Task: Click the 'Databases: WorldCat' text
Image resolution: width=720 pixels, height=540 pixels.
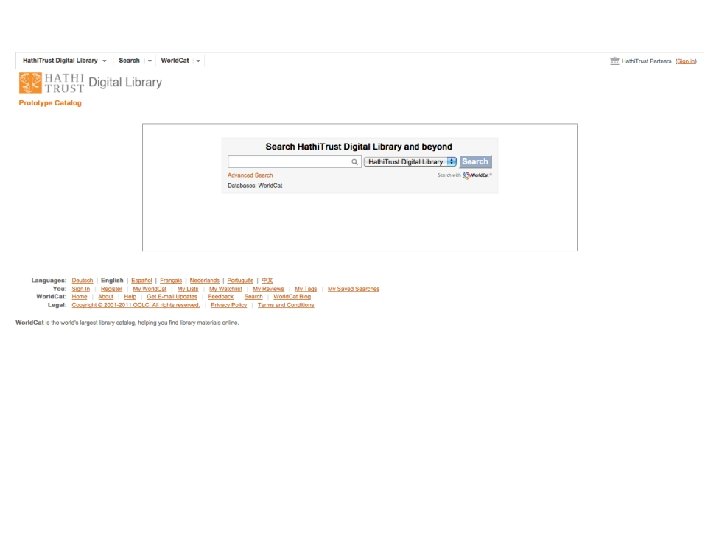Action: (x=255, y=186)
